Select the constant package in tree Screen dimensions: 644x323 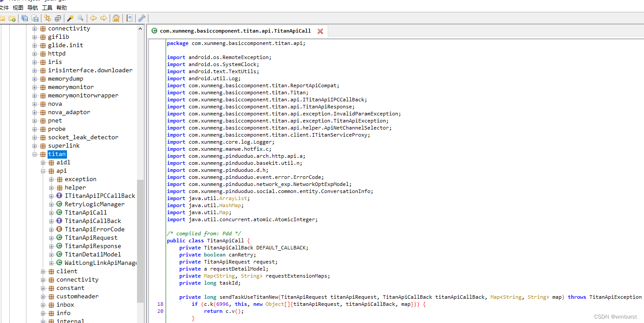pos(70,288)
